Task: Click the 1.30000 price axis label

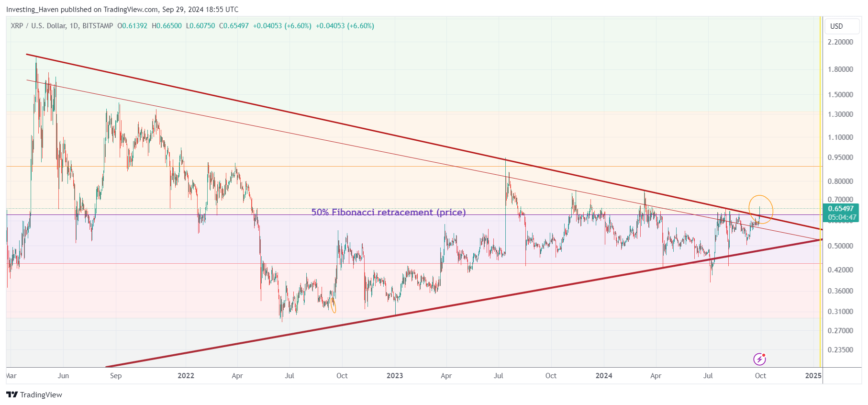Action: [x=840, y=114]
